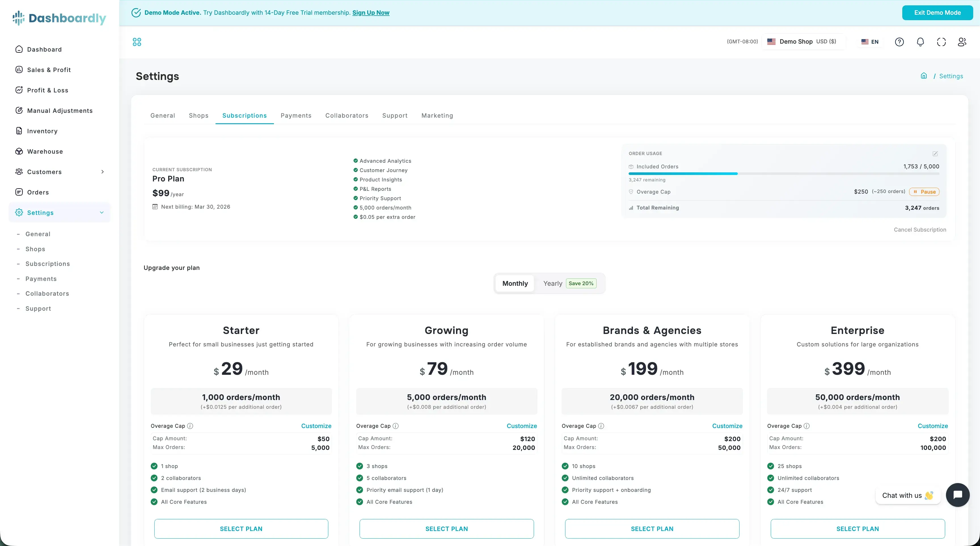Open the chat bubble widget
Image resolution: width=980 pixels, height=546 pixels.
click(958, 495)
